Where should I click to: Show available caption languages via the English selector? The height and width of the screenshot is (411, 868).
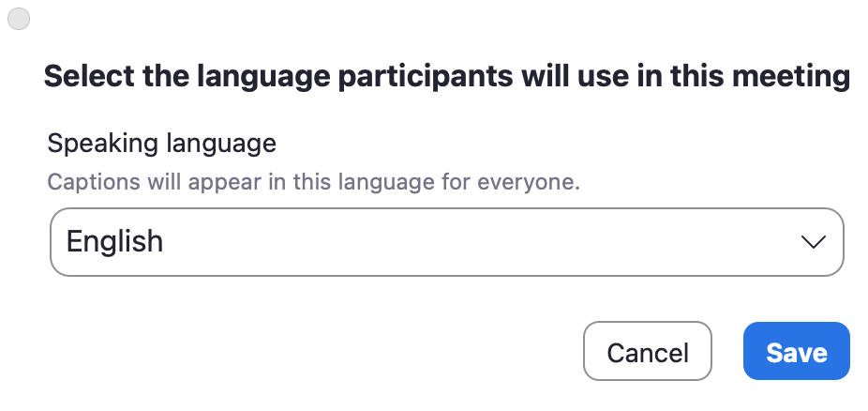446,242
